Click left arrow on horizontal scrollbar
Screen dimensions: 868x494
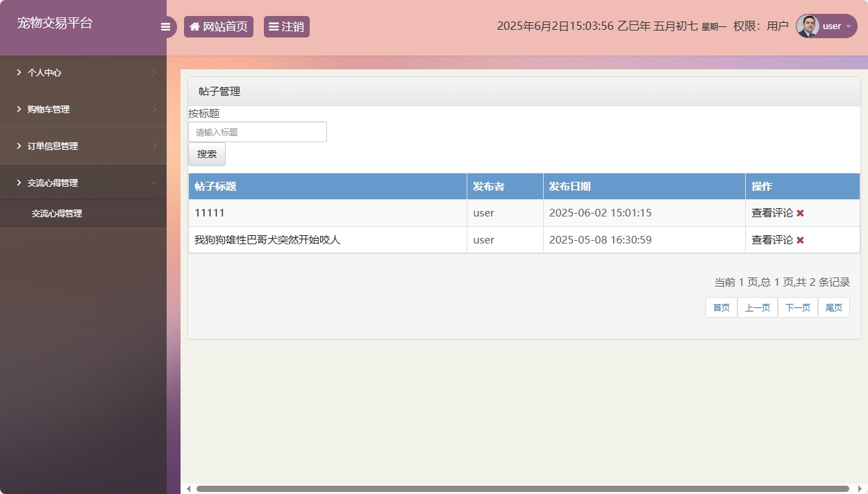(188, 488)
